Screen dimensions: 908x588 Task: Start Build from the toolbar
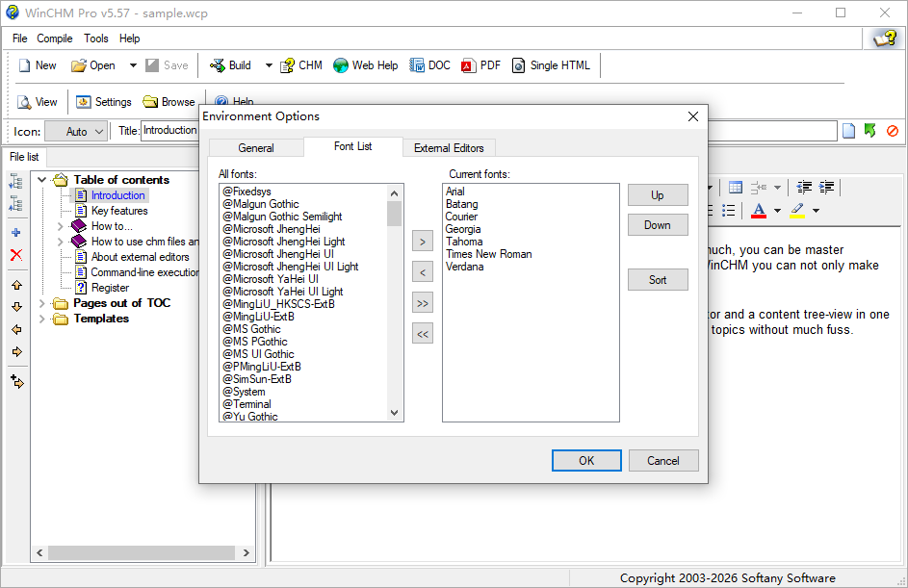coord(230,65)
